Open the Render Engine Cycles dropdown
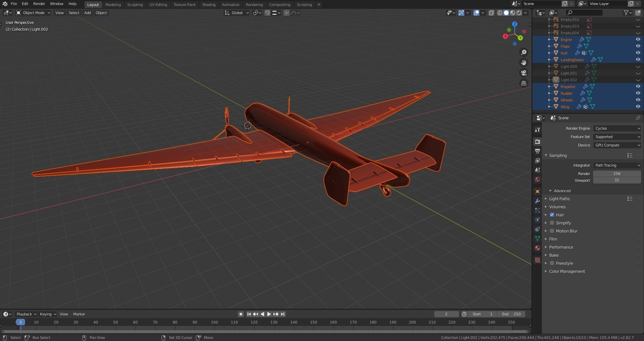Screen dimensions: 644x341 pos(617,128)
